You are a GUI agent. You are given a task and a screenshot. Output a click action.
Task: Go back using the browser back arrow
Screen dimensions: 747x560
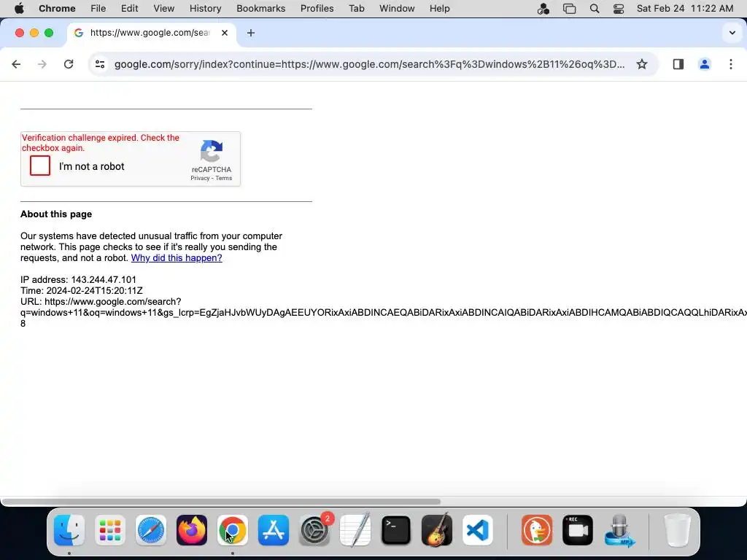pyautogui.click(x=16, y=64)
